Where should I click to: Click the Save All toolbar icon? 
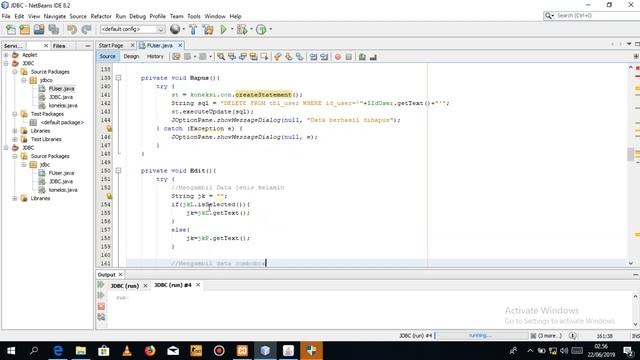point(53,29)
